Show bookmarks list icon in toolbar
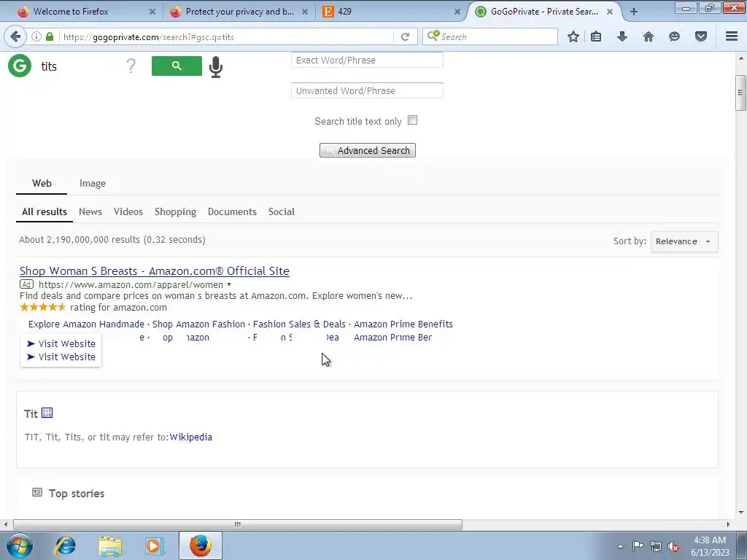Screen dimensions: 747x560 [x=596, y=36]
